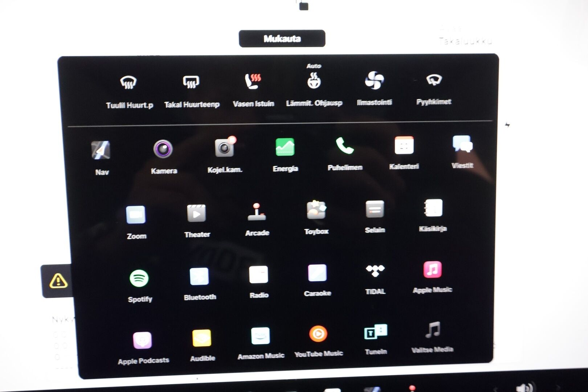Open the Spotify app
This screenshot has width=588, height=392.
pyautogui.click(x=139, y=279)
